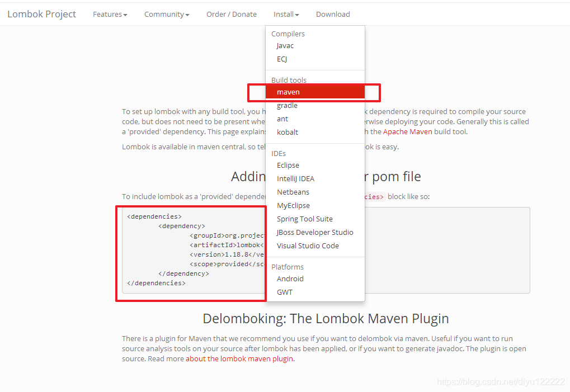
Task: Click the 'Build tools' section header
Action: pyautogui.click(x=289, y=80)
